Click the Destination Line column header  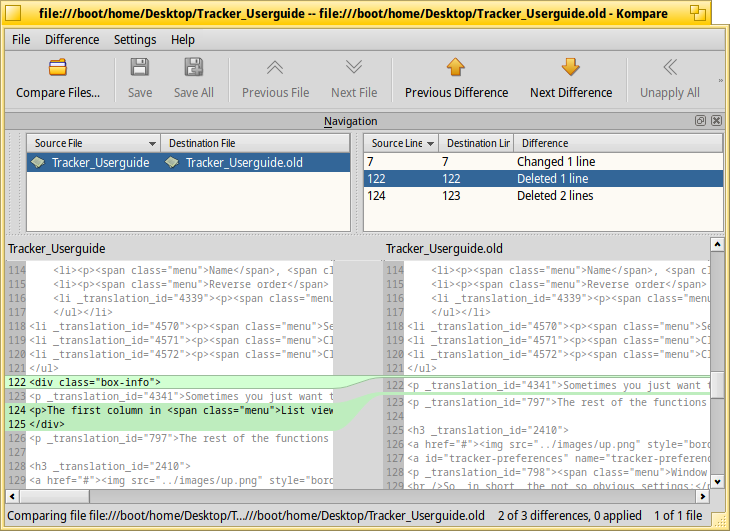pos(476,143)
